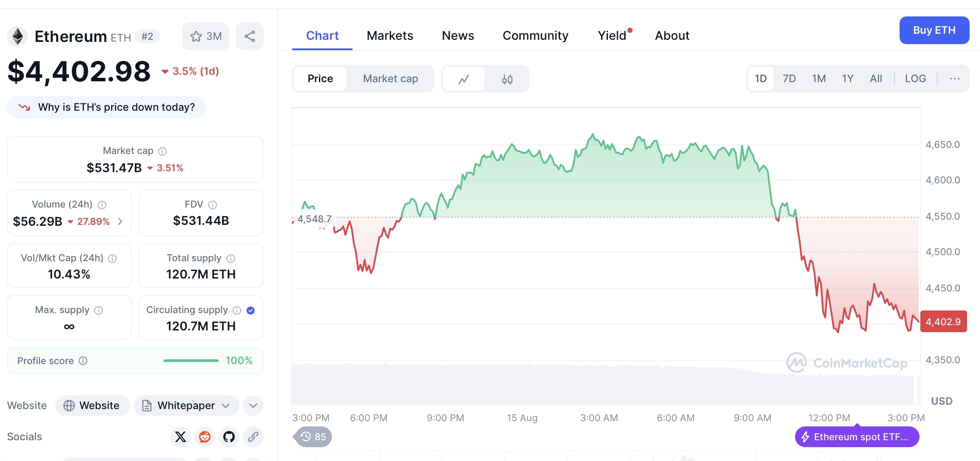The height and width of the screenshot is (461, 980).
Task: Click the Buy ETH button
Action: click(x=934, y=30)
